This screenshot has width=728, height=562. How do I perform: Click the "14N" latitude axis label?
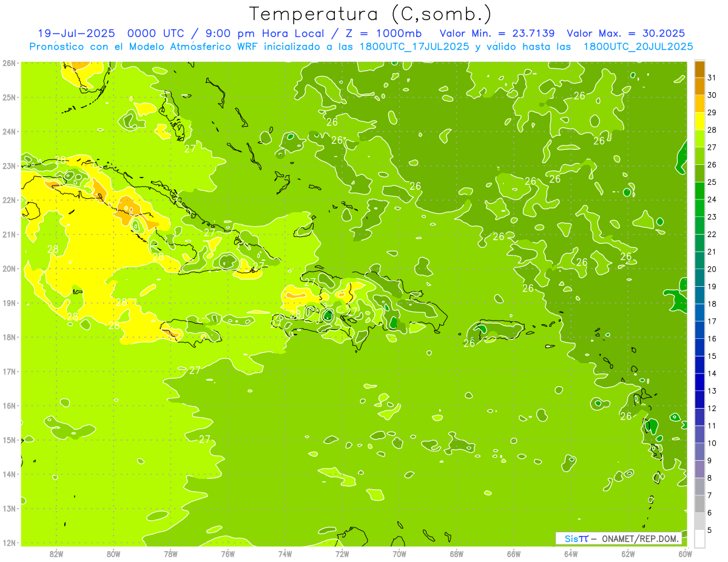coord(8,474)
